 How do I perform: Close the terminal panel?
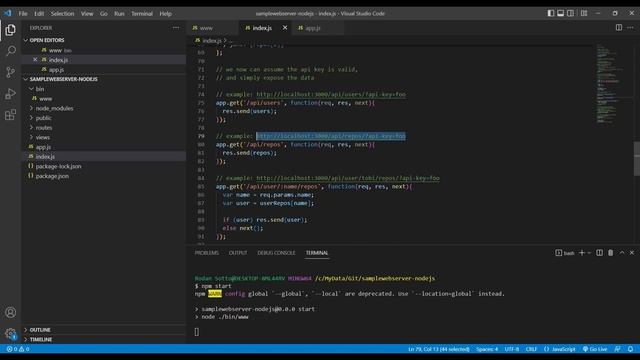click(x=632, y=253)
